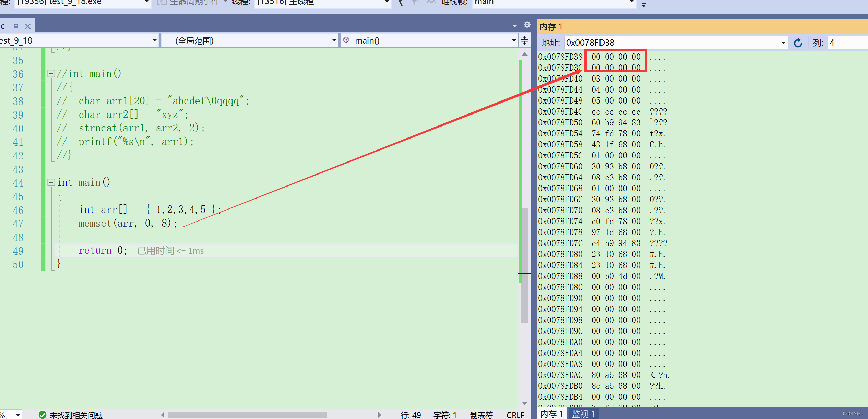Image resolution: width=868 pixels, height=419 pixels.
Task: Click memory row 0x0078FD44 bytes 04 00 00 00
Action: [616, 89]
